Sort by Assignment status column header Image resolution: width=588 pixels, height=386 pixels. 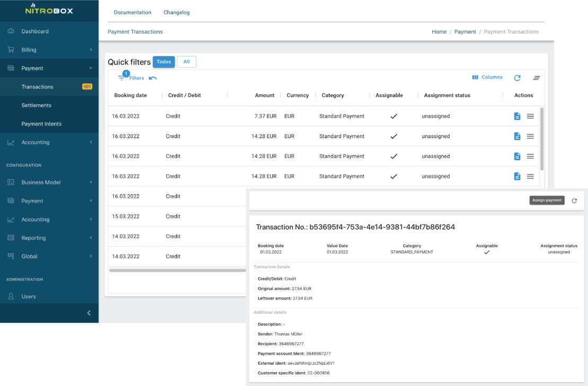[x=447, y=95]
